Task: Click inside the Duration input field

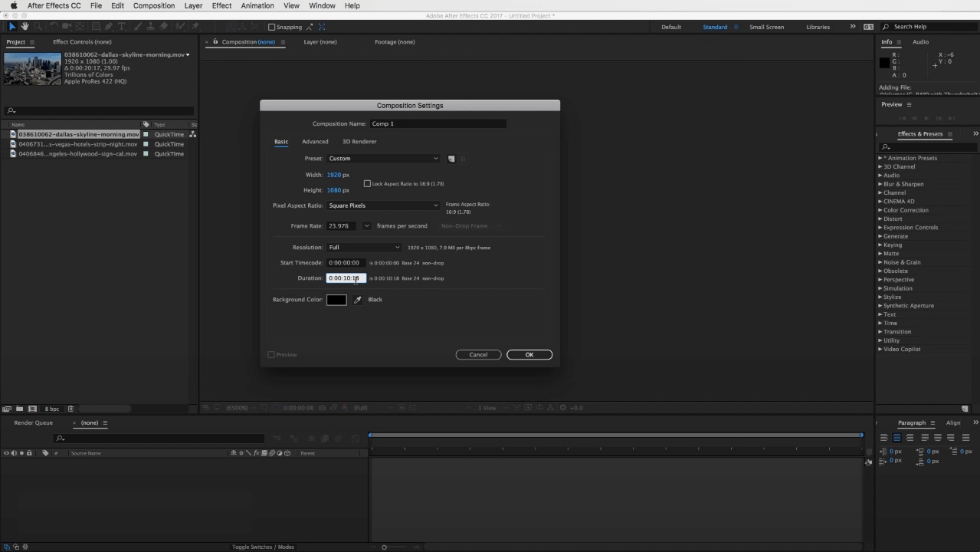Action: (x=345, y=278)
